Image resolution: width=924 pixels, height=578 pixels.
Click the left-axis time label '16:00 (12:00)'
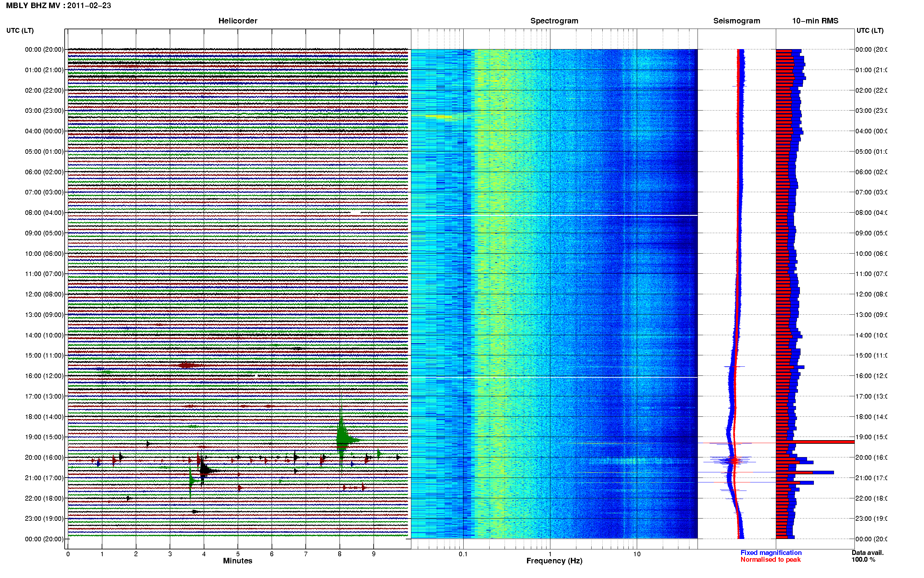click(44, 376)
